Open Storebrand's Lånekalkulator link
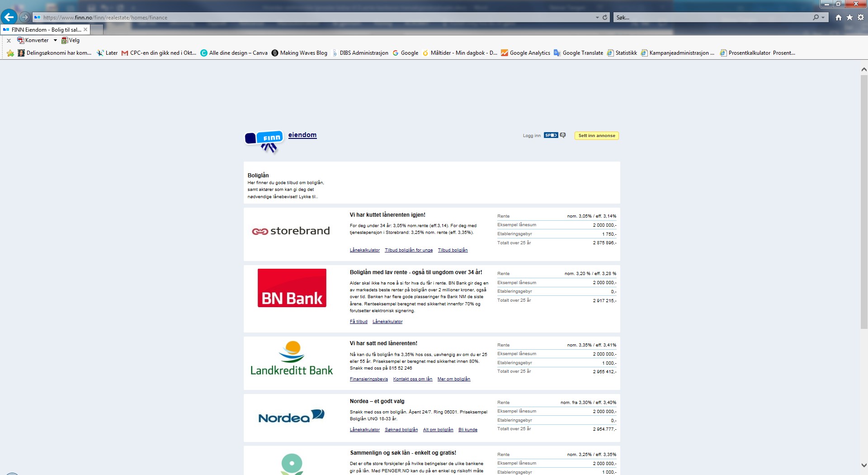The width and height of the screenshot is (868, 475). pos(365,250)
